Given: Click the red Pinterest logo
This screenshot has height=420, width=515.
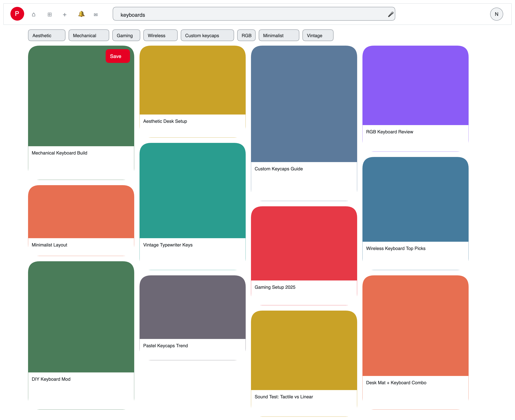Looking at the screenshot, I should 17,14.
